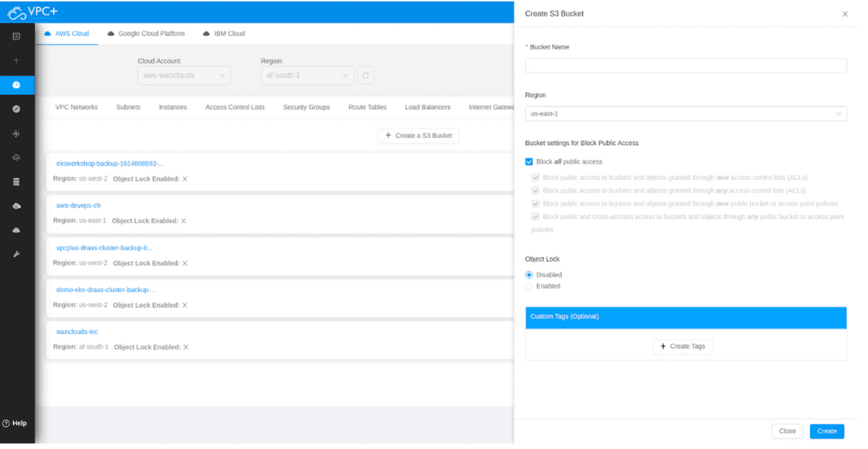Click the plus icon in the left sidebar
Viewport: 868px width, 449px height.
(x=16, y=61)
